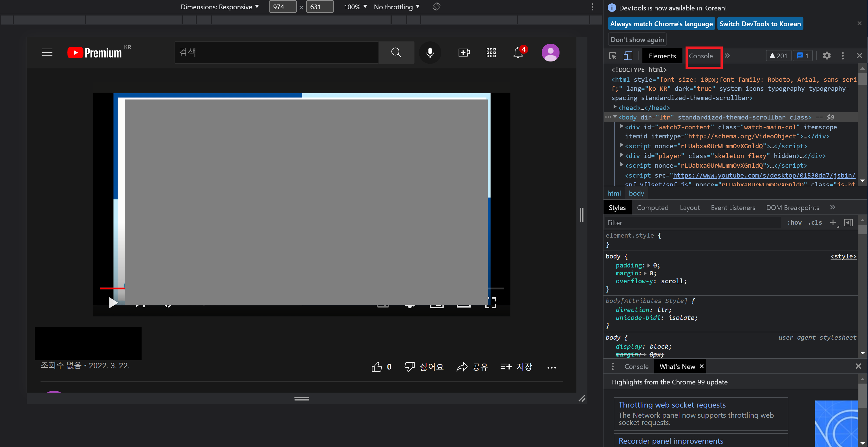Show more Styles sidebar tabs

(x=832, y=207)
